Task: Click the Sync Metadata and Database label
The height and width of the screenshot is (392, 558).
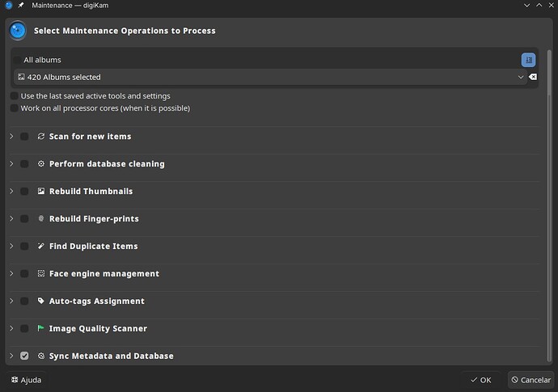Action: click(111, 356)
